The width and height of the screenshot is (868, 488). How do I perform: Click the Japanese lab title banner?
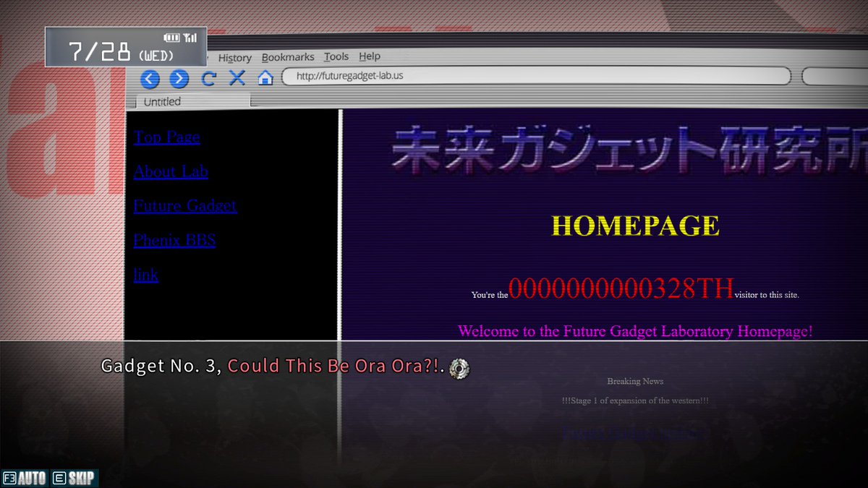point(628,150)
